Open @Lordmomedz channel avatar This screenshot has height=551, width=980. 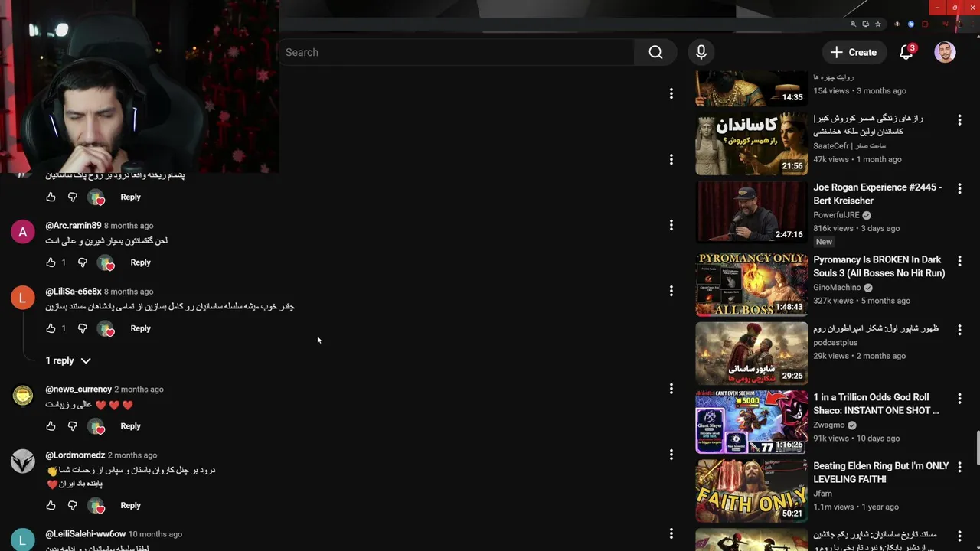(x=23, y=461)
